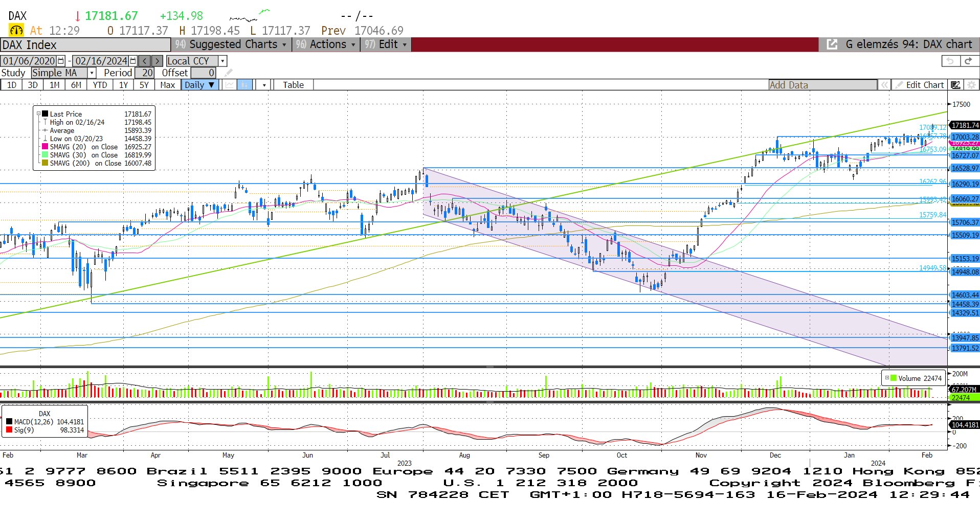Expand the Volume legend box

887,378
